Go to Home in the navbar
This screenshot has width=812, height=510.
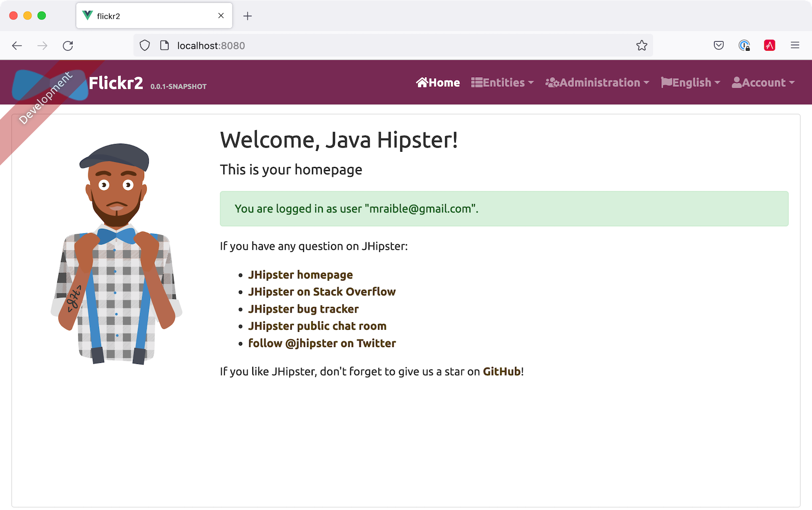pos(438,83)
